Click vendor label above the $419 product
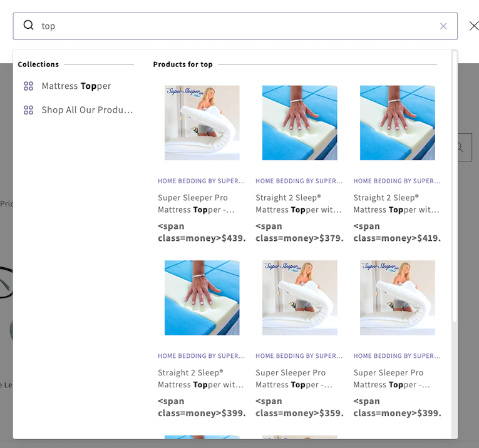The height and width of the screenshot is (448, 479). (397, 181)
